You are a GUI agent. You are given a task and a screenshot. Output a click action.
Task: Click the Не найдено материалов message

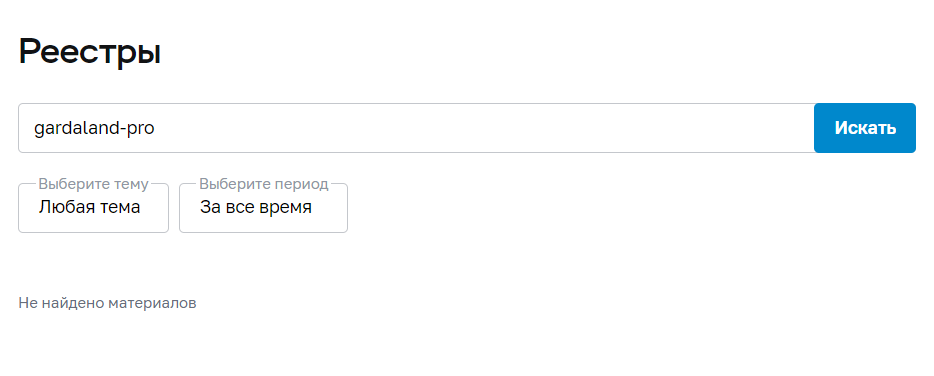tap(107, 303)
